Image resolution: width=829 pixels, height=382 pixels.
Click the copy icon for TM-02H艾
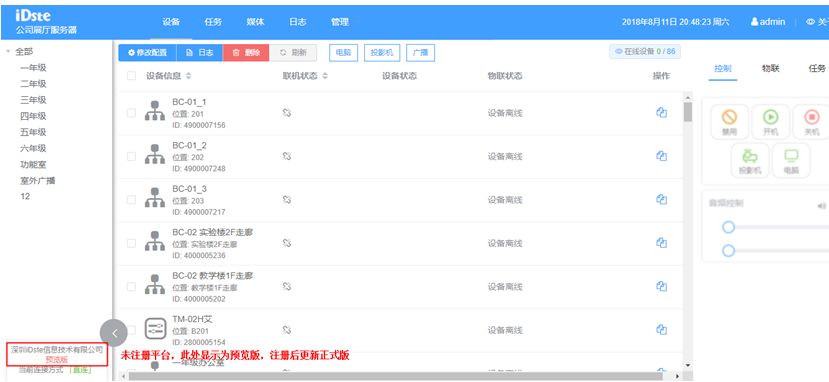pyautogui.click(x=661, y=330)
